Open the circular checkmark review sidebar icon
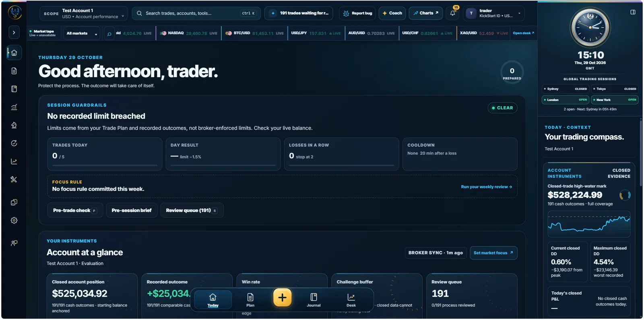 14,143
